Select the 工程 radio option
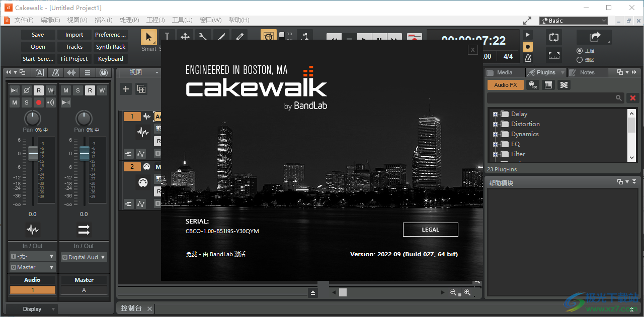Viewport: 644px width, 317px height. point(580,51)
